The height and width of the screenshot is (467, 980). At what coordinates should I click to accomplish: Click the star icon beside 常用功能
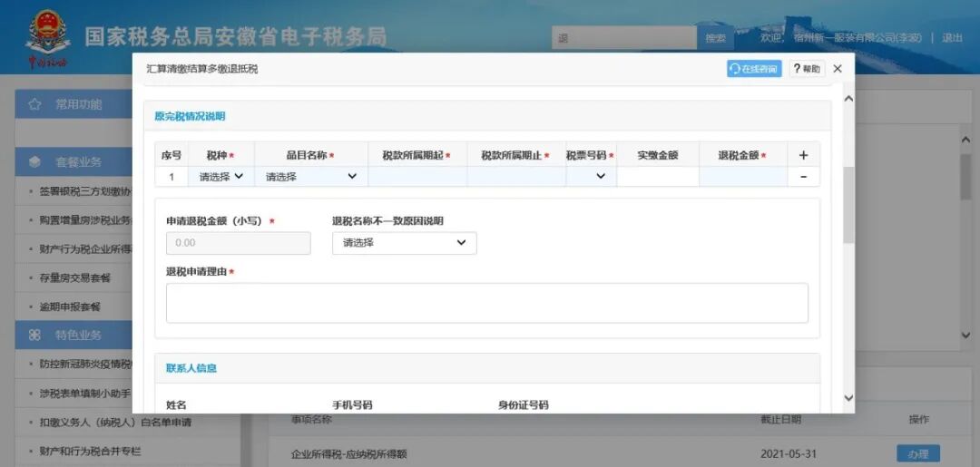pos(35,104)
